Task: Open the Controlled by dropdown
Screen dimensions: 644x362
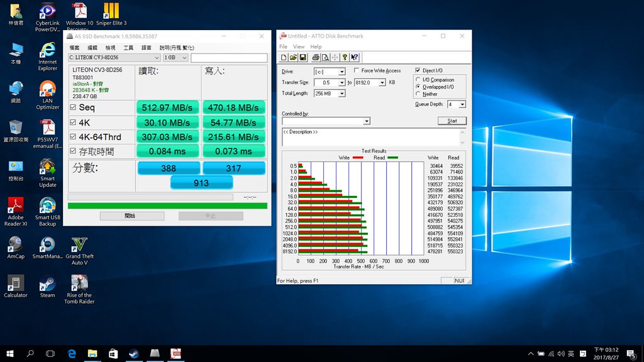Action: tap(326, 121)
